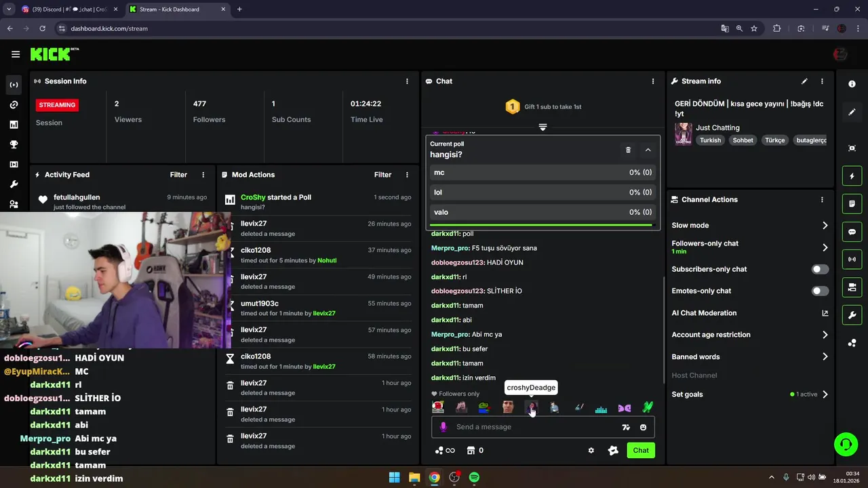
Task: Vote for valo poll option
Action: [x=542, y=212]
